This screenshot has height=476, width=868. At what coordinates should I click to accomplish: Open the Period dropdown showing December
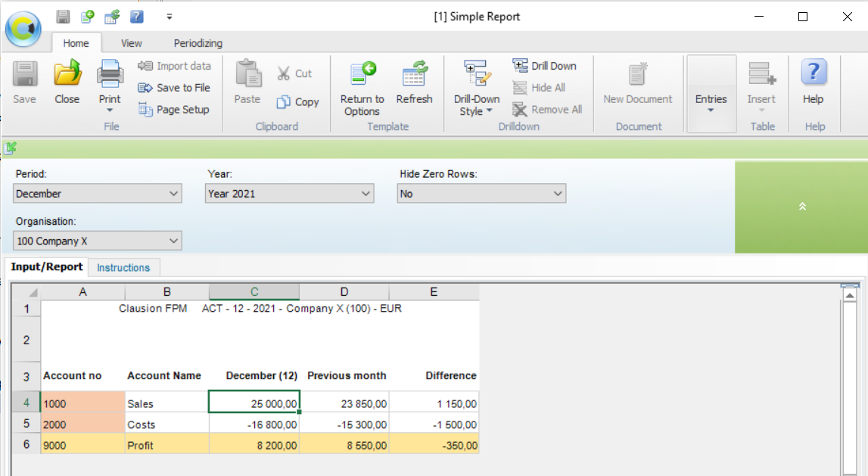click(98, 194)
